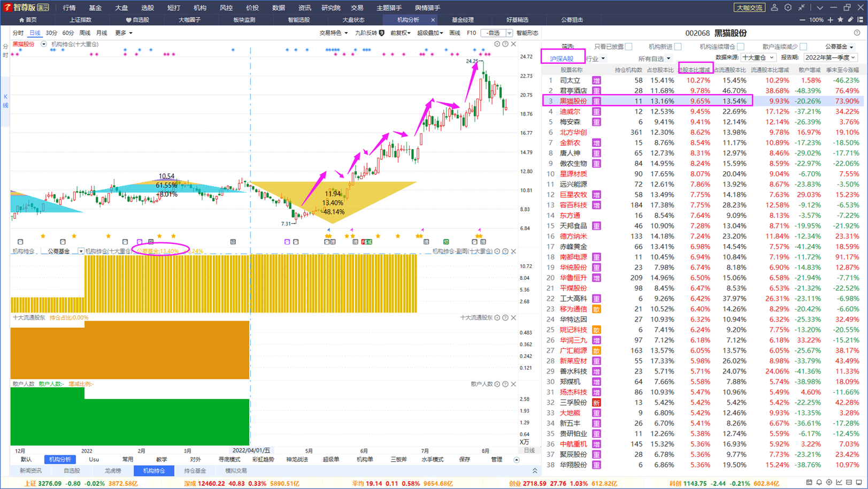Open the 行情 menu
868x489 pixels.
[69, 7]
